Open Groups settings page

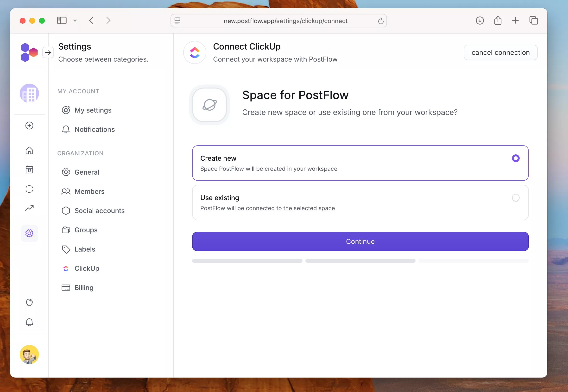point(80,230)
